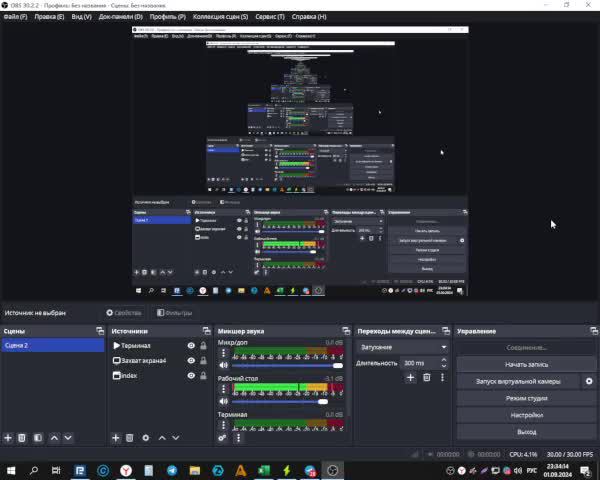Delete selected source with trash icon
Screen dimensions: 600x480
pyautogui.click(x=130, y=438)
